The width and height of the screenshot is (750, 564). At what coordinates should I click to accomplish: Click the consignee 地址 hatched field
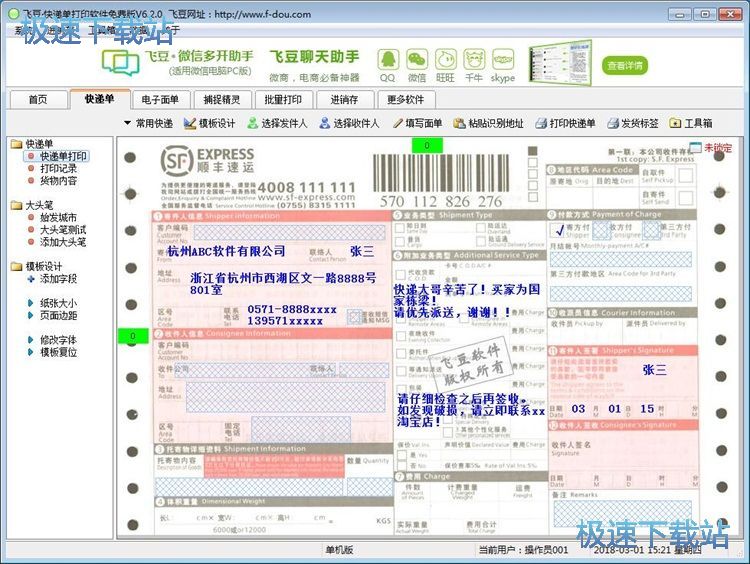click(285, 398)
